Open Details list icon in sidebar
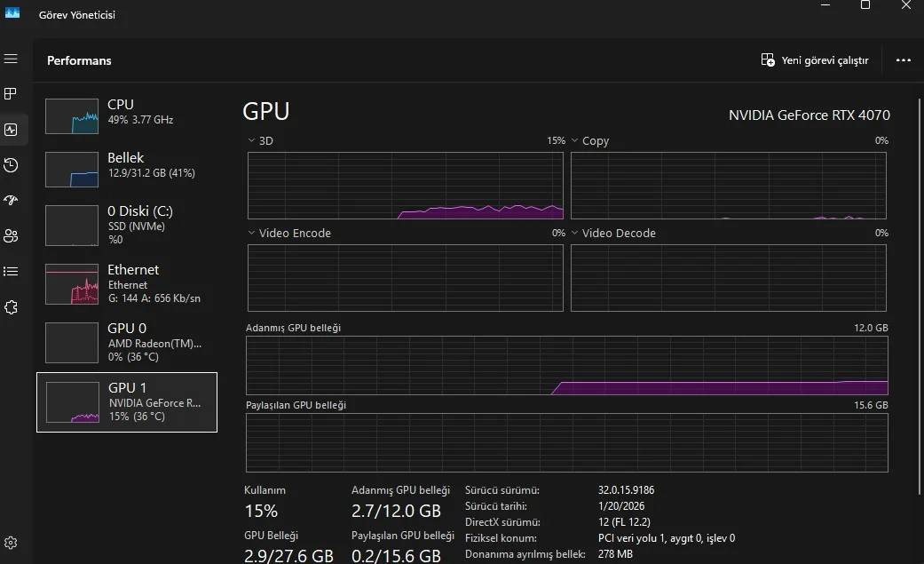Viewport: 924px width, 564px height. 12,271
